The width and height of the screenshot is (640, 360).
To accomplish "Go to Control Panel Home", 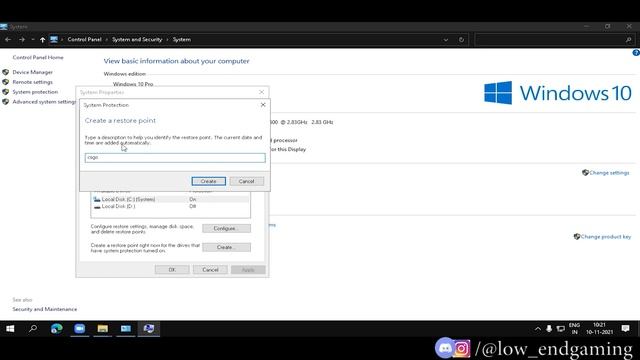I will [38, 58].
